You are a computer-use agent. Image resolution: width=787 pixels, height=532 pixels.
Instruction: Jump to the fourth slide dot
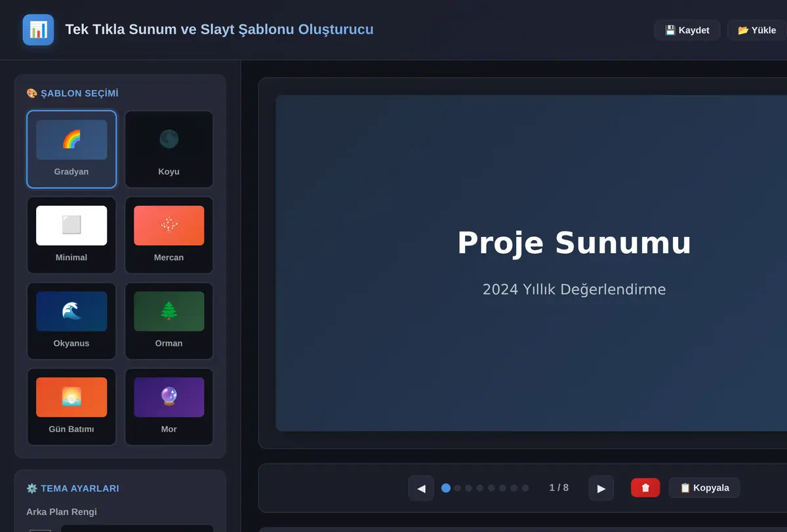pyautogui.click(x=480, y=488)
